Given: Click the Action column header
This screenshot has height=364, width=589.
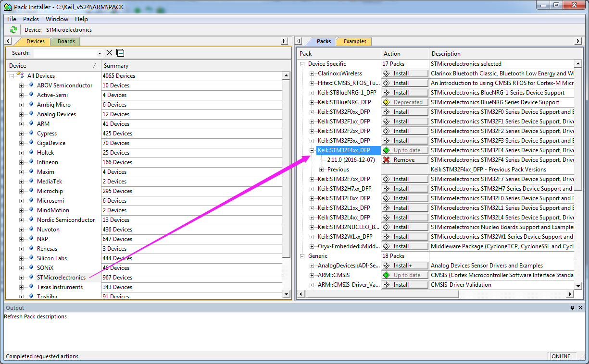Looking at the screenshot, I should click(x=405, y=54).
